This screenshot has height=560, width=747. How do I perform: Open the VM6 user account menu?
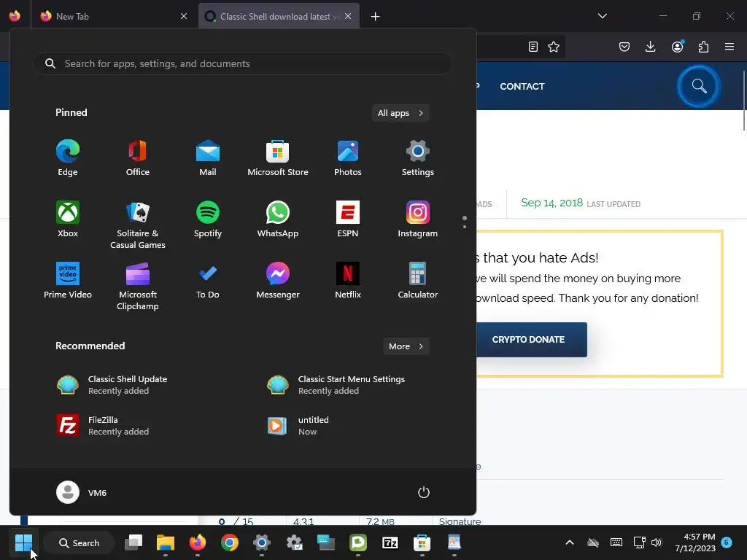[x=82, y=492]
